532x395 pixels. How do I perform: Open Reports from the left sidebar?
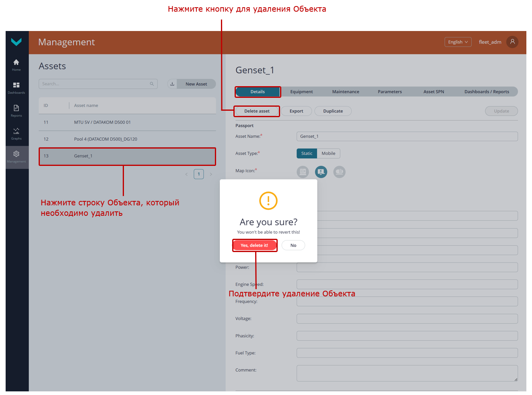[16, 110]
